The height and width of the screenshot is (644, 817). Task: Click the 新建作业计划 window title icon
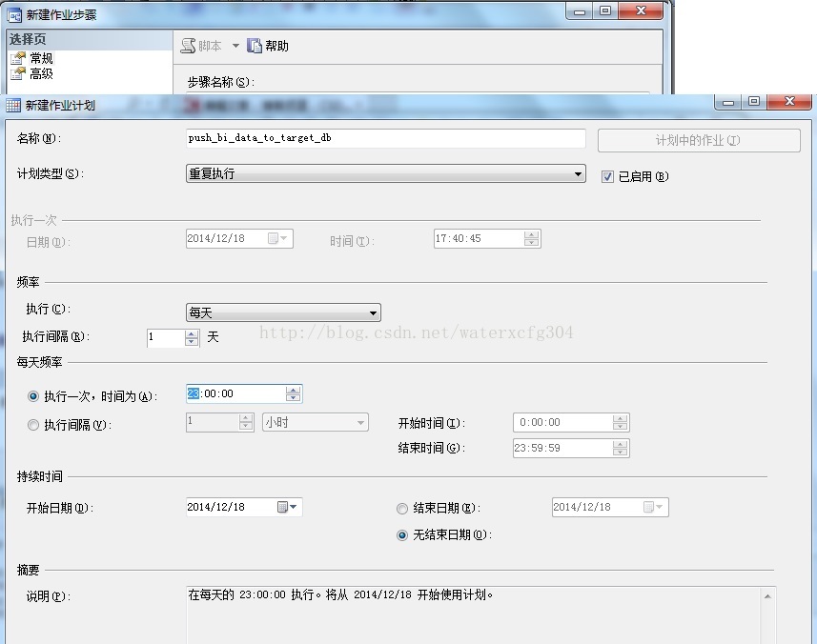pos(13,105)
